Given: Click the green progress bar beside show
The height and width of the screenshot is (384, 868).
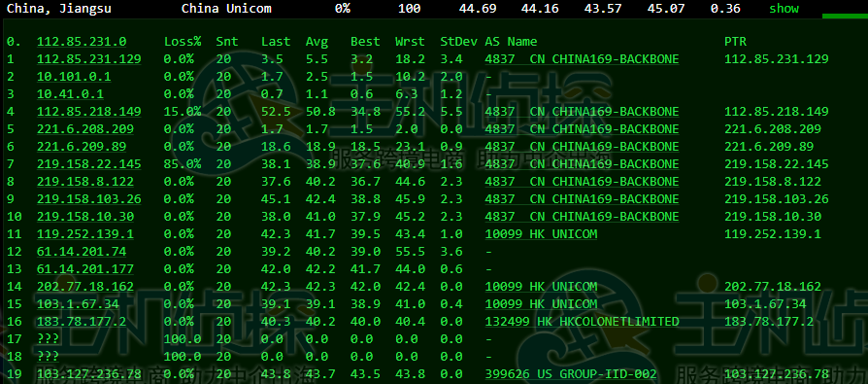Looking at the screenshot, I should (845, 17).
